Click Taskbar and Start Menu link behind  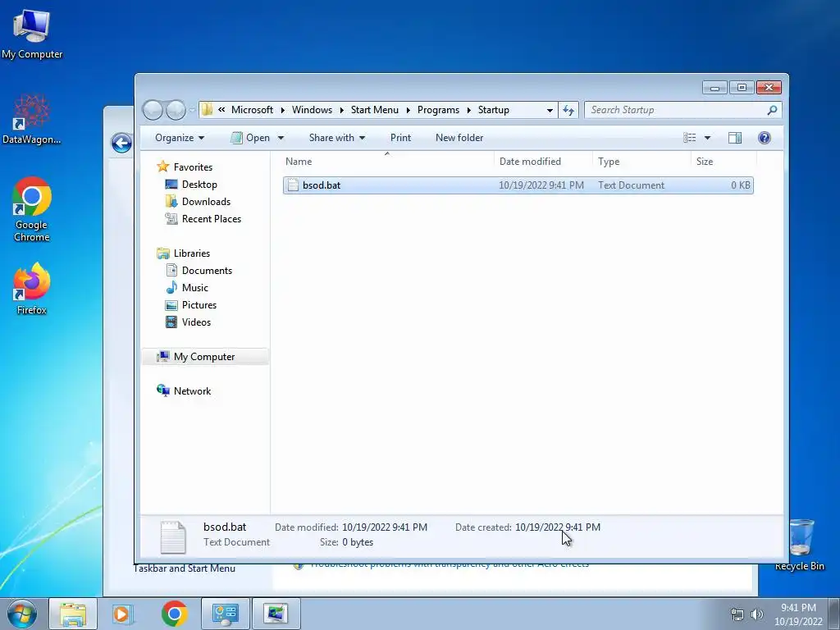pyautogui.click(x=185, y=568)
